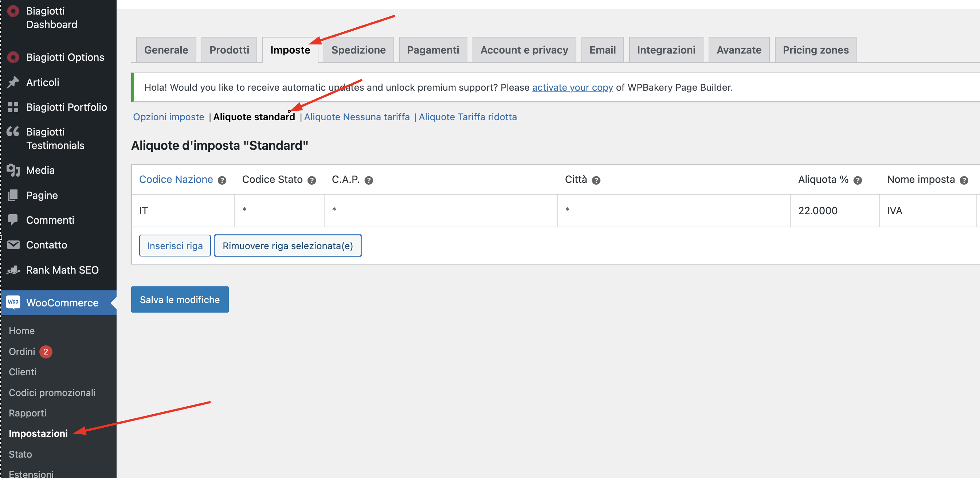Screen dimensions: 980x478
Task: Show help tooltip next to C.A.P.
Action: coord(369,180)
